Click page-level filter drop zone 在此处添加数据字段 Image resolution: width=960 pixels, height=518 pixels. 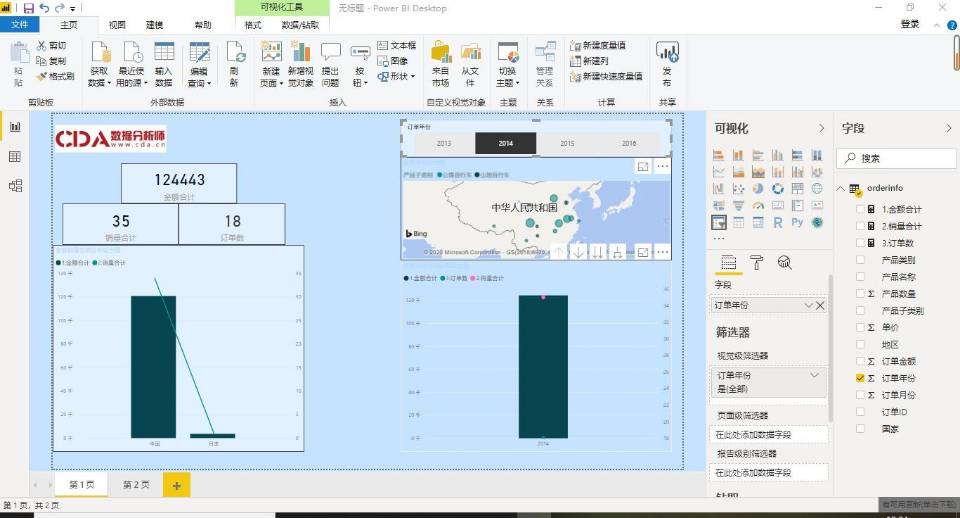click(x=768, y=434)
